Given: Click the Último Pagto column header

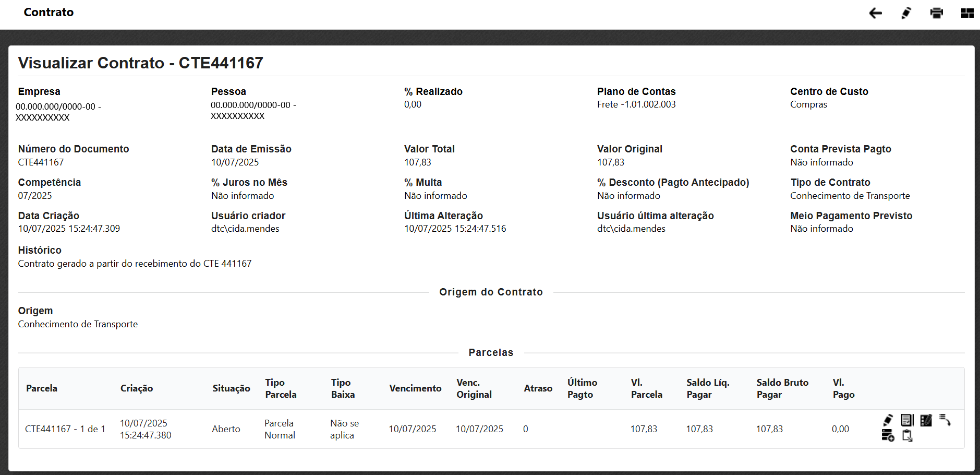Looking at the screenshot, I should (x=582, y=388).
